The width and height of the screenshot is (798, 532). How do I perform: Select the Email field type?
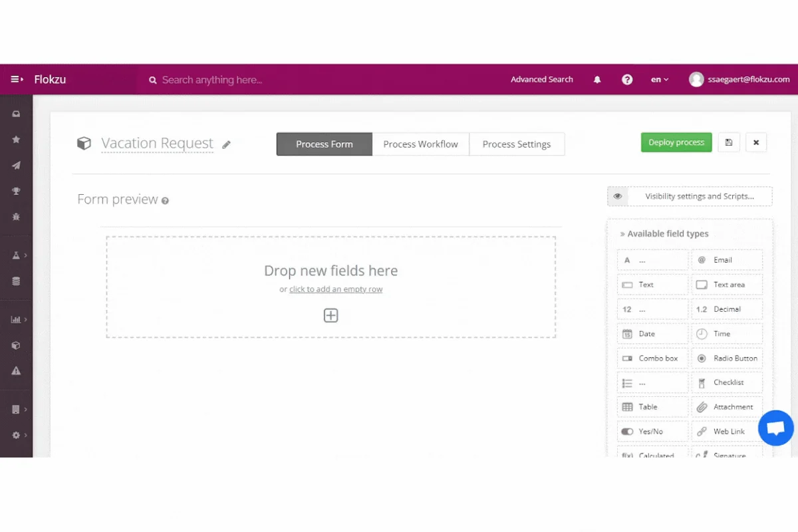[x=727, y=260]
